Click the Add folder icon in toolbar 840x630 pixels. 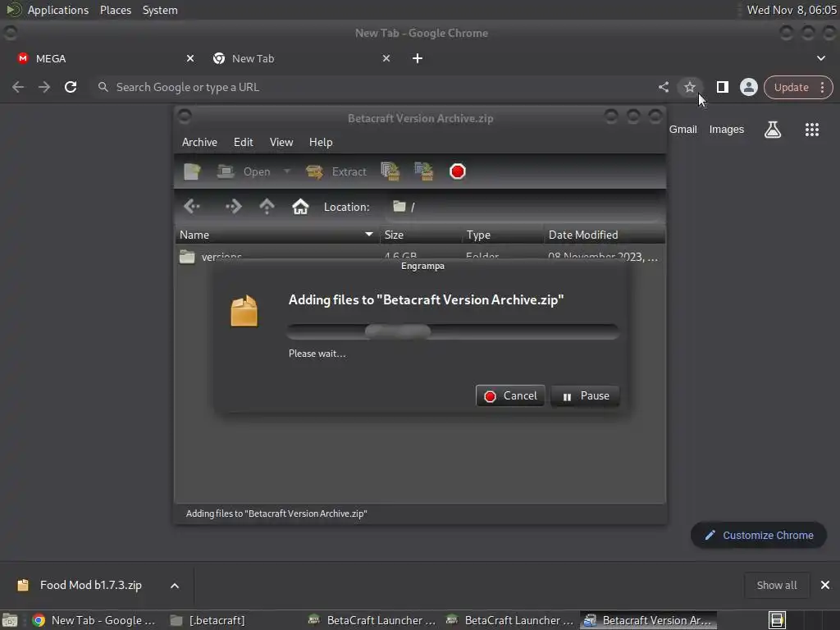pos(424,171)
